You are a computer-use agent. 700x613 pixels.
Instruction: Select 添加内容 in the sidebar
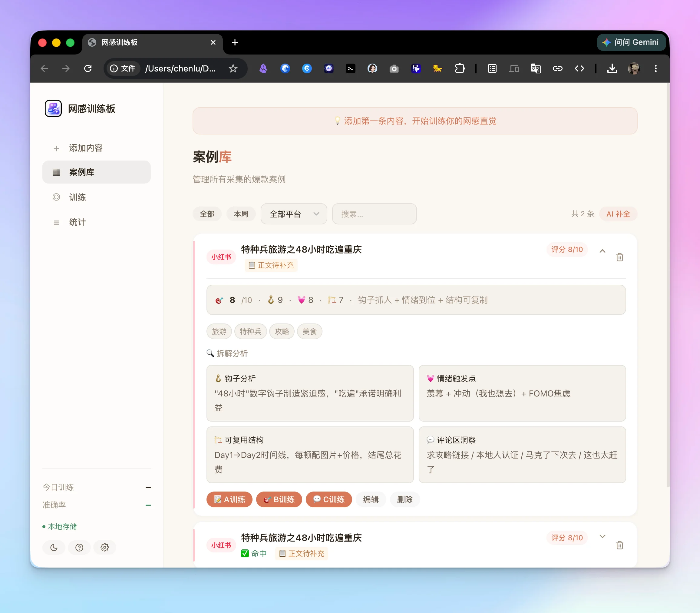[97, 148]
